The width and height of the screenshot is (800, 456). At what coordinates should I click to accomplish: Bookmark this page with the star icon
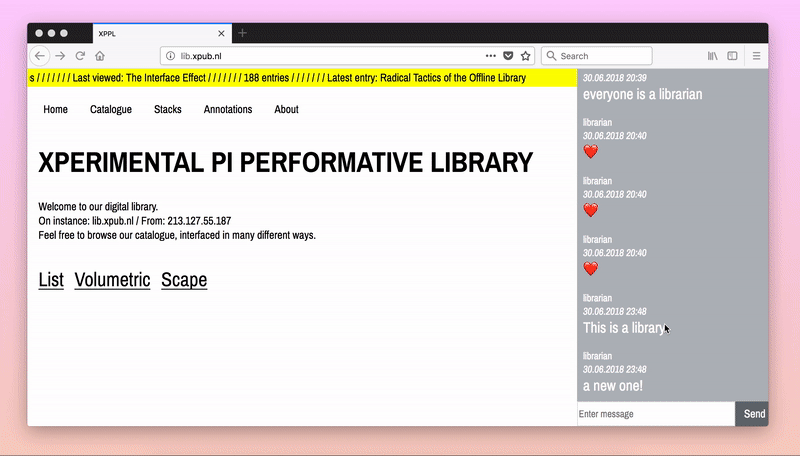[526, 56]
